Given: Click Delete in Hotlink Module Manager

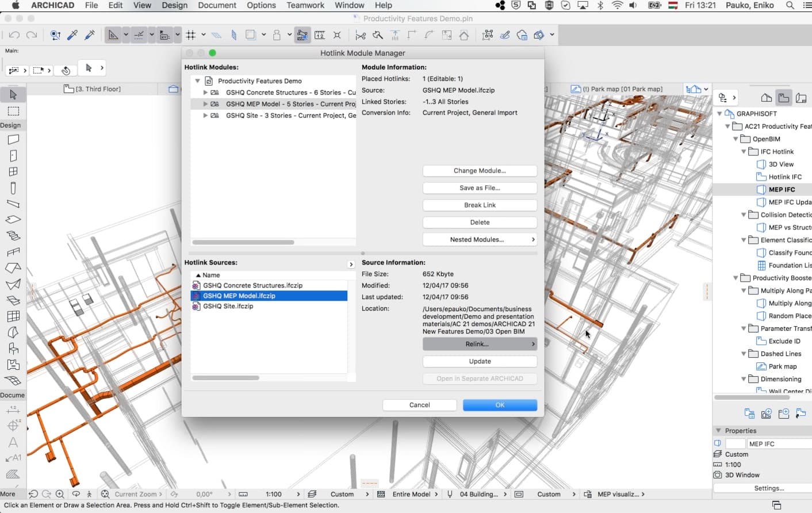Looking at the screenshot, I should point(480,223).
